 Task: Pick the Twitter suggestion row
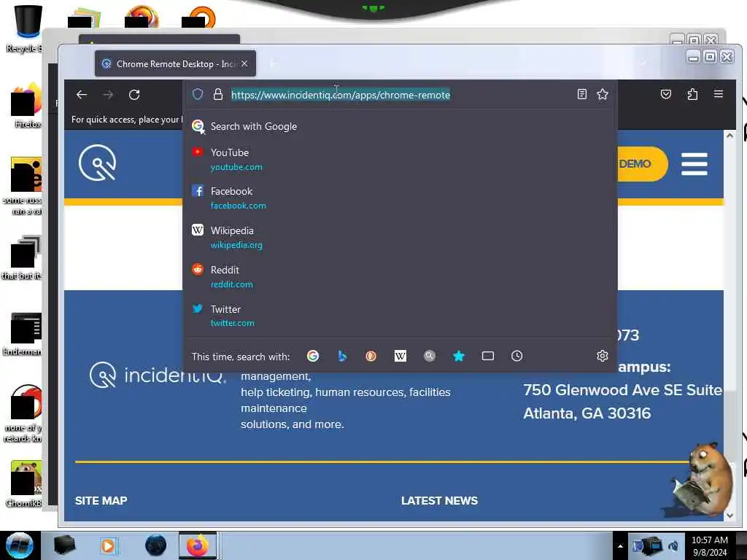coord(400,316)
